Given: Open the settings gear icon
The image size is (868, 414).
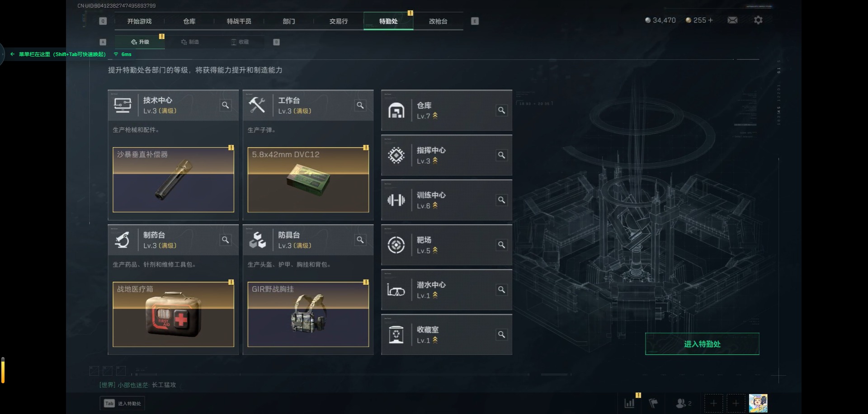Looking at the screenshot, I should (x=758, y=20).
